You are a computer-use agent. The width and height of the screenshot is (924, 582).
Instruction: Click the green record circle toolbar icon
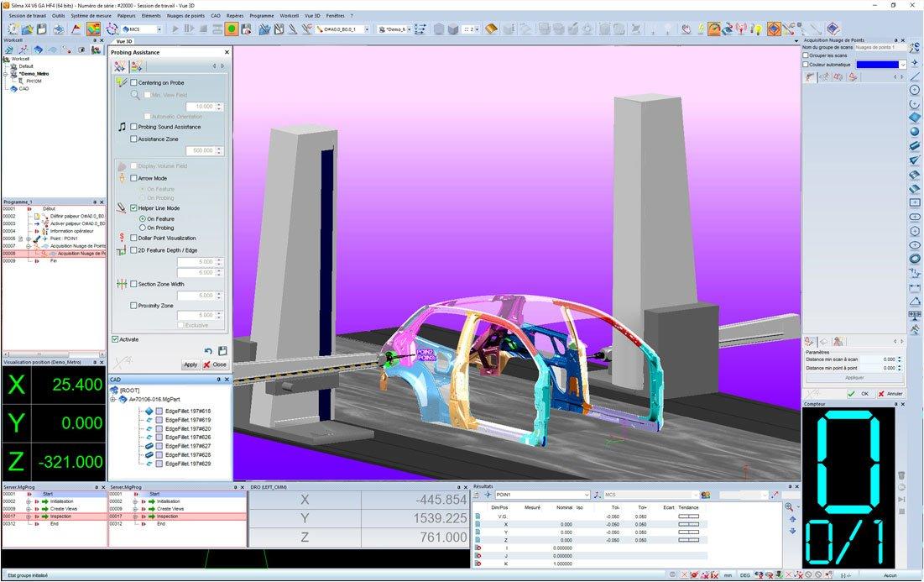[x=232, y=29]
